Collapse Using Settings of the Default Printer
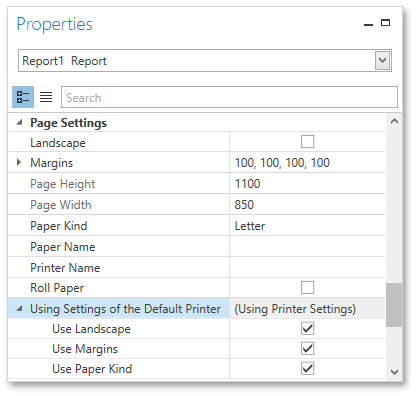 click(19, 308)
